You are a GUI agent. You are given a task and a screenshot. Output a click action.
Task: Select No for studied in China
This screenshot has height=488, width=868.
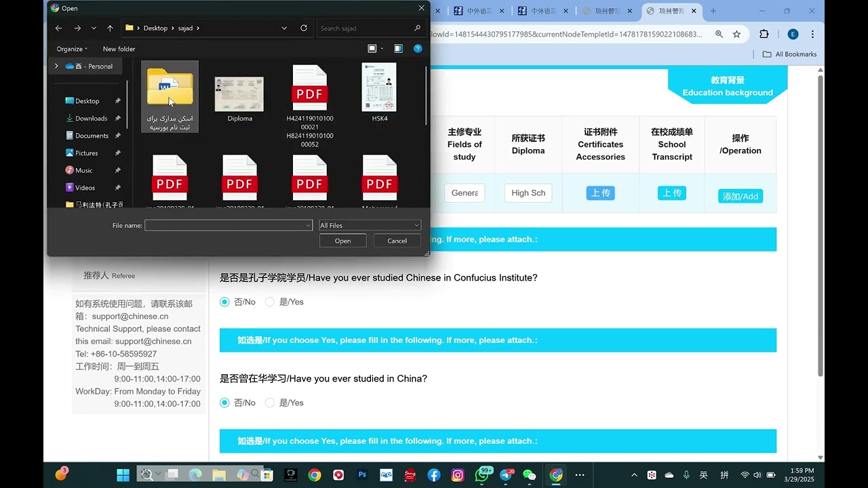pyautogui.click(x=224, y=403)
